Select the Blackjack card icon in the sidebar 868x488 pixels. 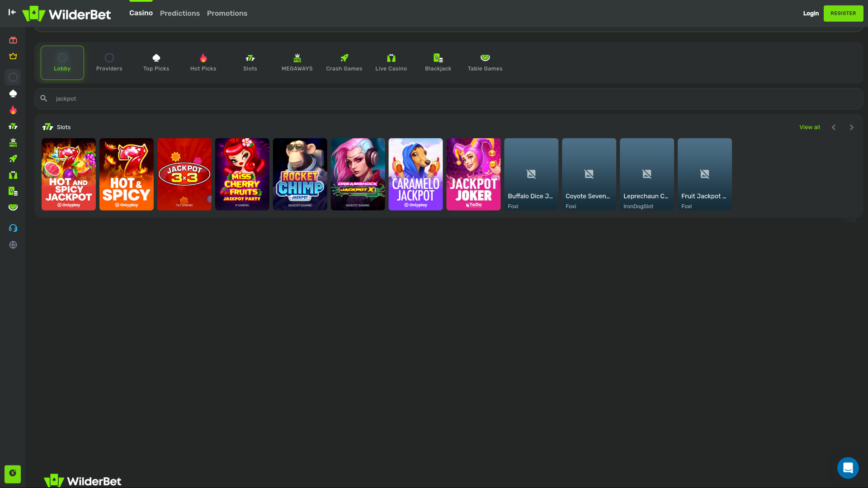click(13, 191)
